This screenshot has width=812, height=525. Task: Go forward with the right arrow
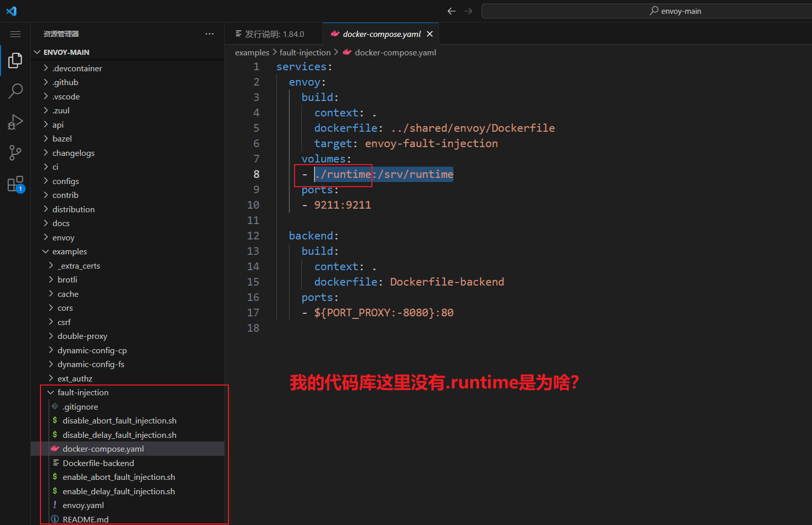coord(468,11)
